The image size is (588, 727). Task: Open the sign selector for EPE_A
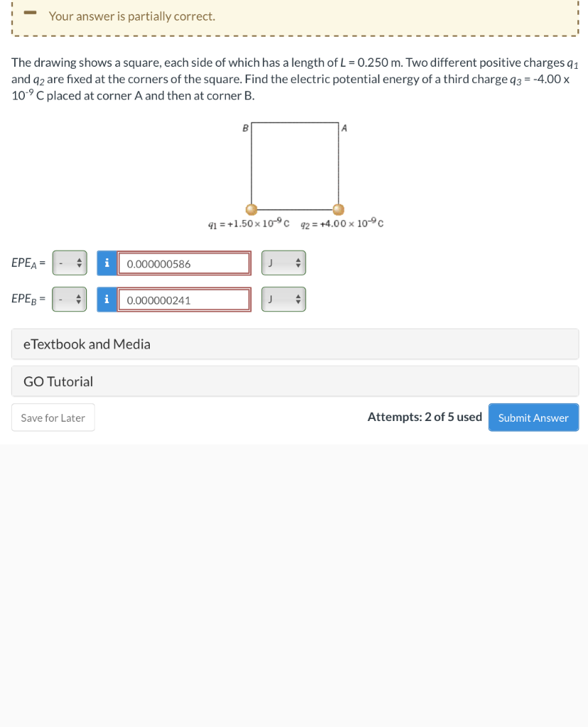coord(69,263)
